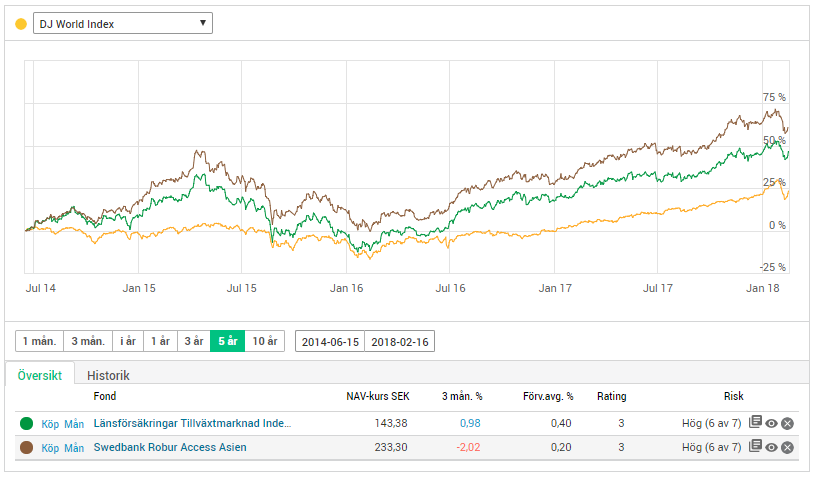Viewport: 815px width, 478px height.
Task: Select the 3 mån. time period
Action: 87,341
